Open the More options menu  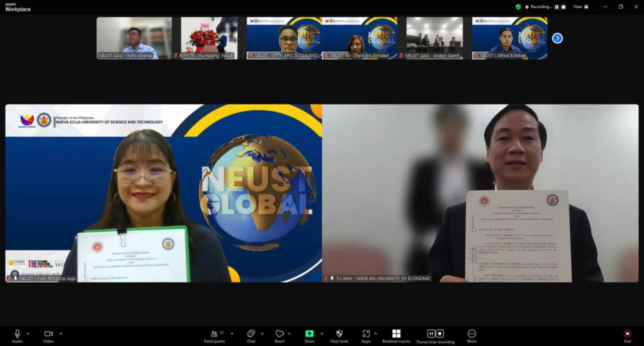click(471, 336)
